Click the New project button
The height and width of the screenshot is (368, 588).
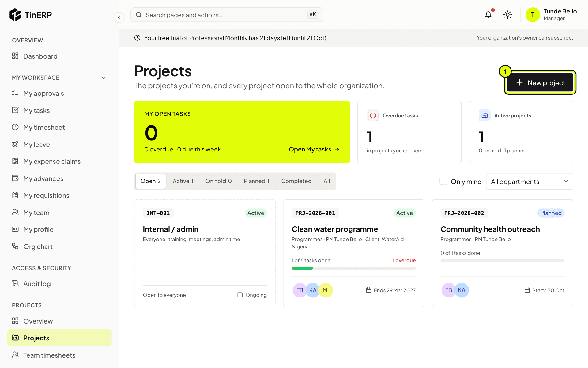click(x=540, y=82)
